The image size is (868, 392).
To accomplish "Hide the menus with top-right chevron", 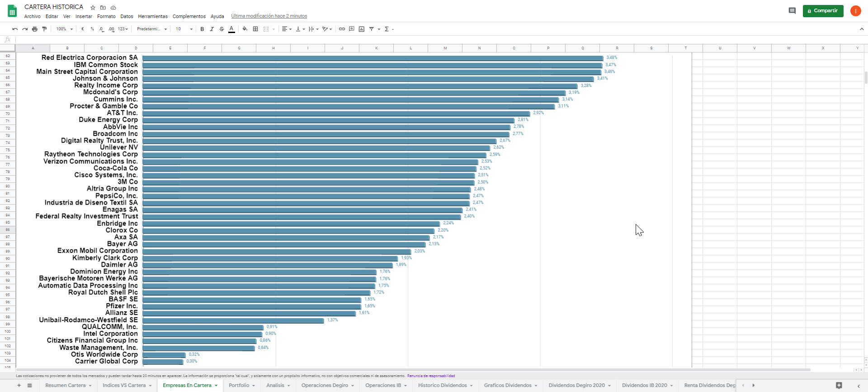I will 862,29.
